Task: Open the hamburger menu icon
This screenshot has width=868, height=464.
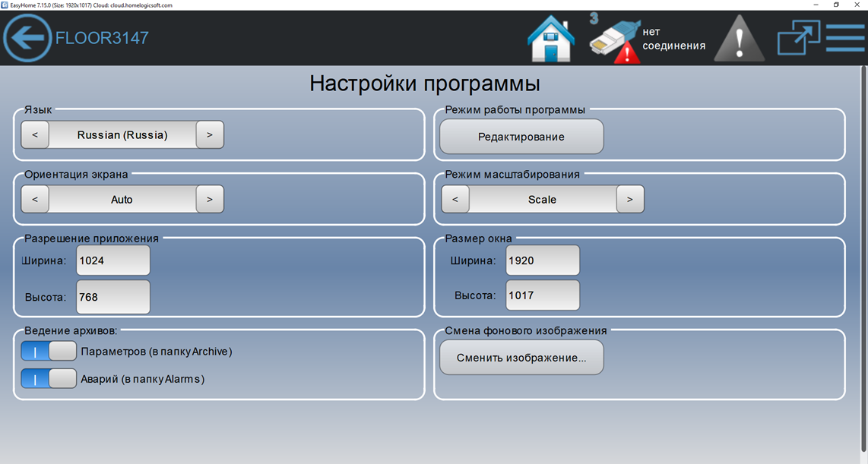Action: click(844, 38)
